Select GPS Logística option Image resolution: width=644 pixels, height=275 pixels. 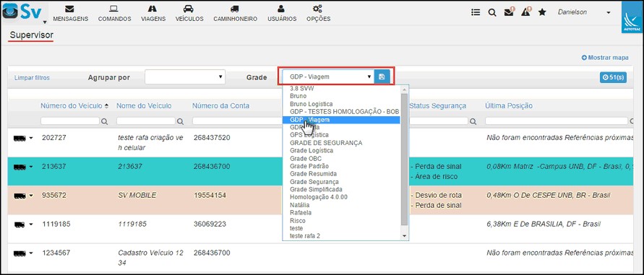tap(309, 135)
